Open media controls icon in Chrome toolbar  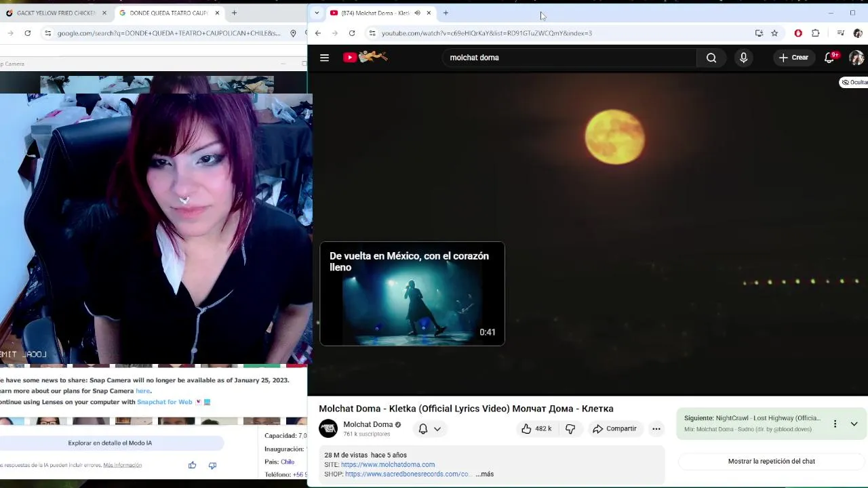point(840,33)
